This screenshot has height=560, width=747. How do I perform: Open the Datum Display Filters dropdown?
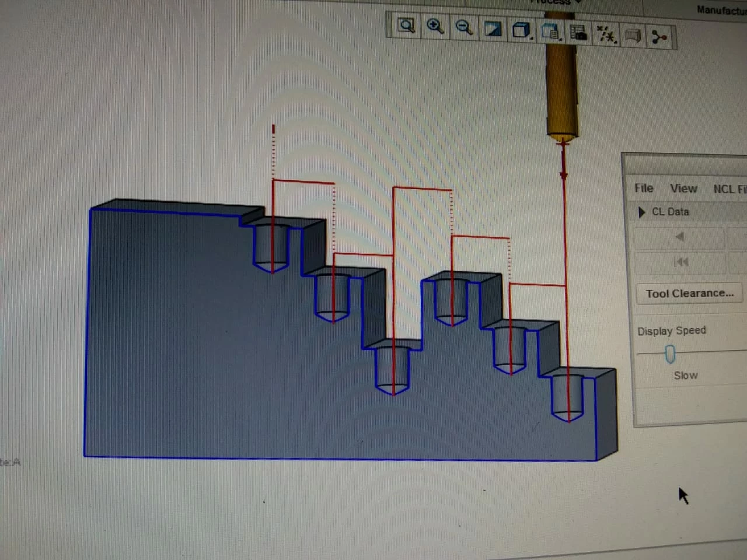(606, 34)
